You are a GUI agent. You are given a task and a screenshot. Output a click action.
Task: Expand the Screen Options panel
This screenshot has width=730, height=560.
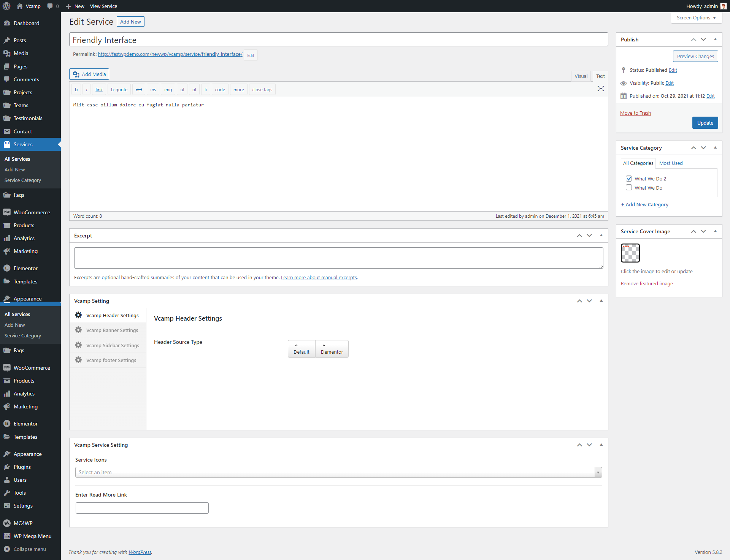[696, 17]
